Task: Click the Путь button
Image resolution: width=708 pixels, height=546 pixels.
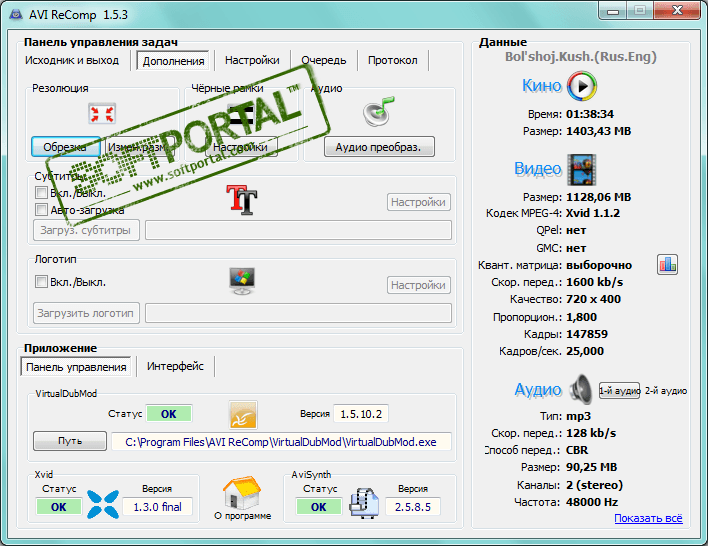Action: 70,441
